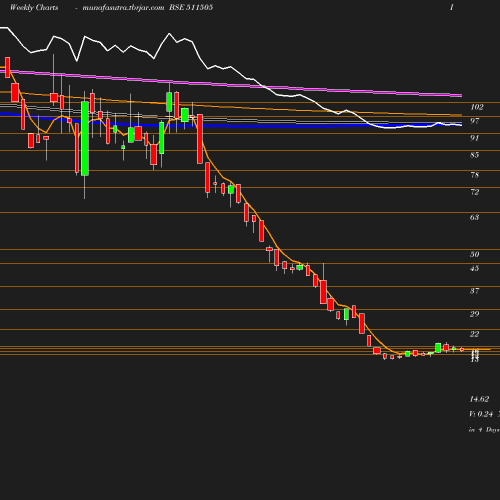Select the 45 price axis label

(x=474, y=268)
